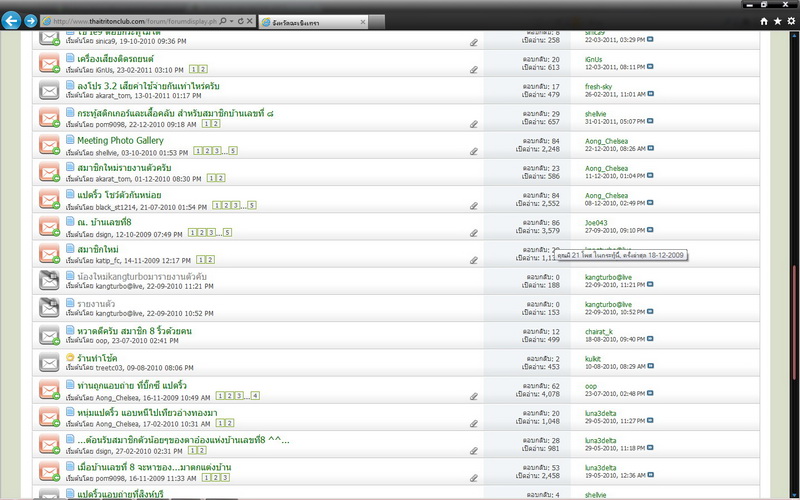Viewport: 800px width, 500px height.
Task: Restore down the browser window
Action: click(x=764, y=4)
